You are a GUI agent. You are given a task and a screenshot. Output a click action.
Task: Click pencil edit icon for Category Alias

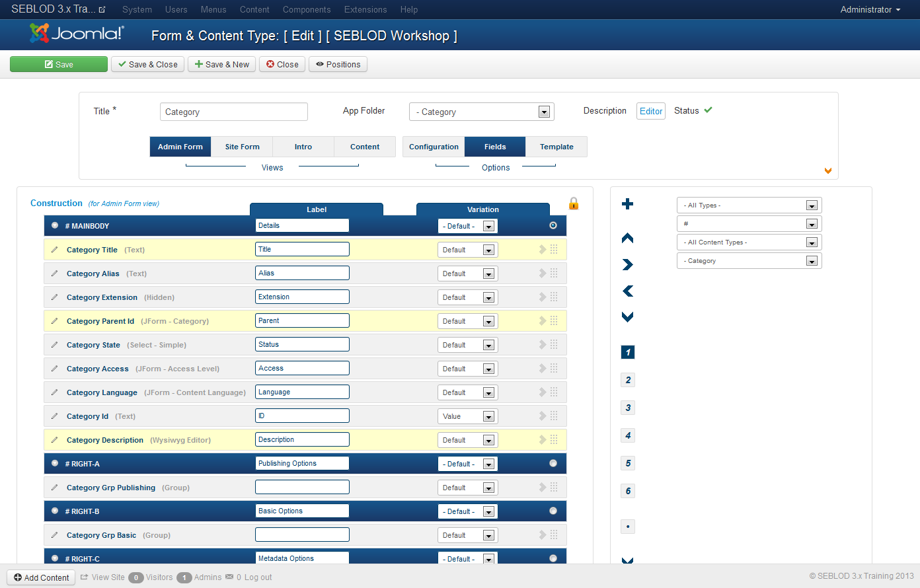point(54,274)
